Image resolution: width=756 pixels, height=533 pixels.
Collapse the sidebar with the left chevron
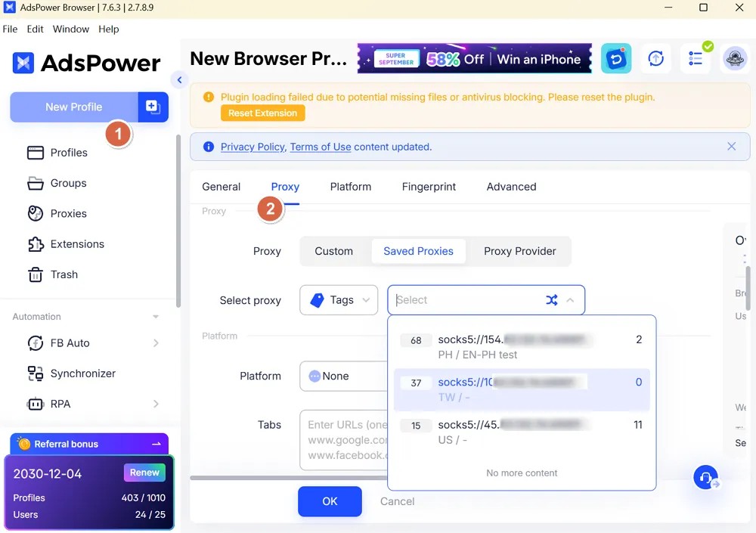pos(179,79)
